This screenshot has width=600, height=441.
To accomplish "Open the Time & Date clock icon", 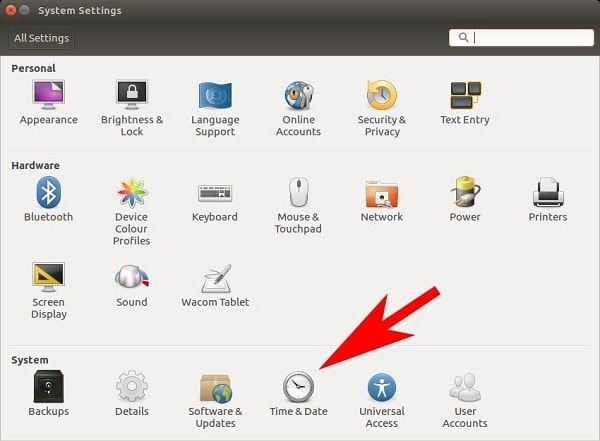I will (x=298, y=387).
